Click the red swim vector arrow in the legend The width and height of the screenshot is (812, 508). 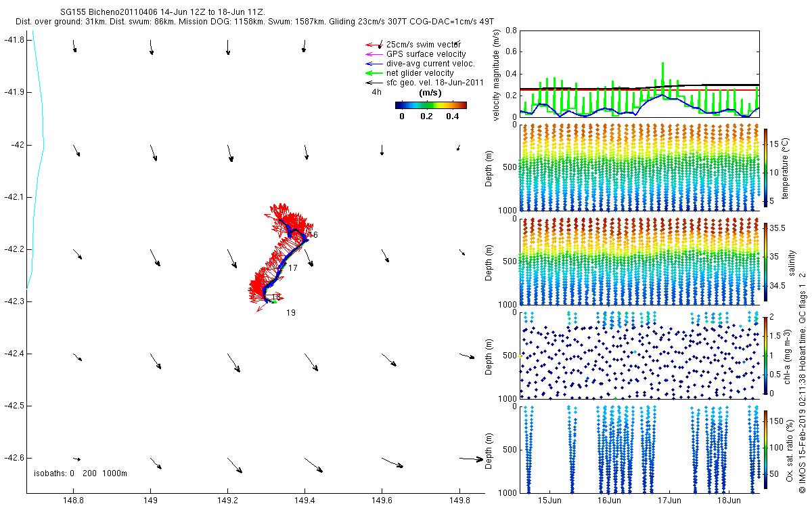373,44
